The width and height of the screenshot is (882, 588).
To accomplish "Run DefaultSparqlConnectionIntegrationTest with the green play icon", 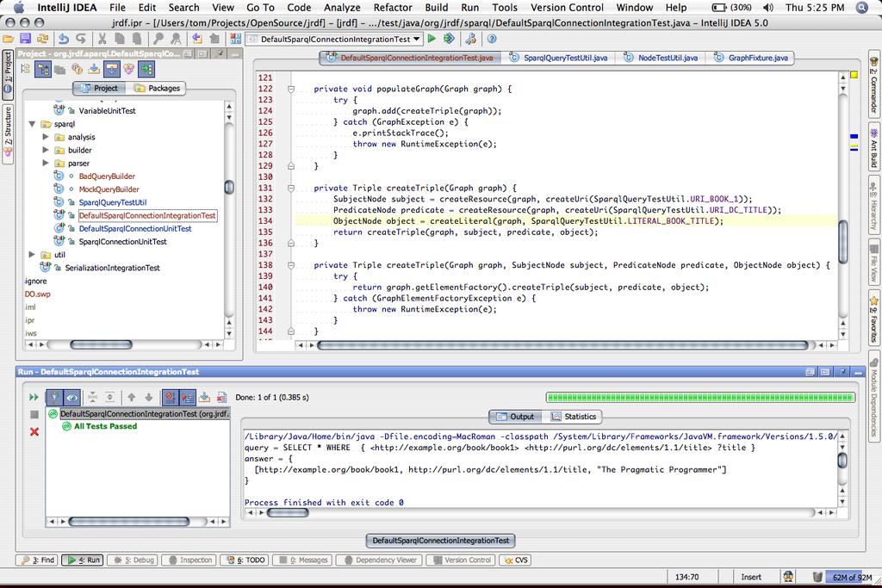I will tap(432, 39).
